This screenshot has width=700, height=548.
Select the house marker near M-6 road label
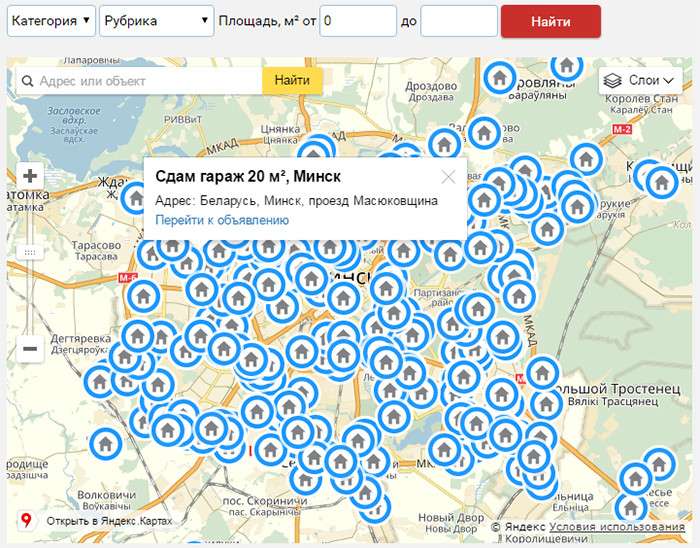click(x=143, y=295)
